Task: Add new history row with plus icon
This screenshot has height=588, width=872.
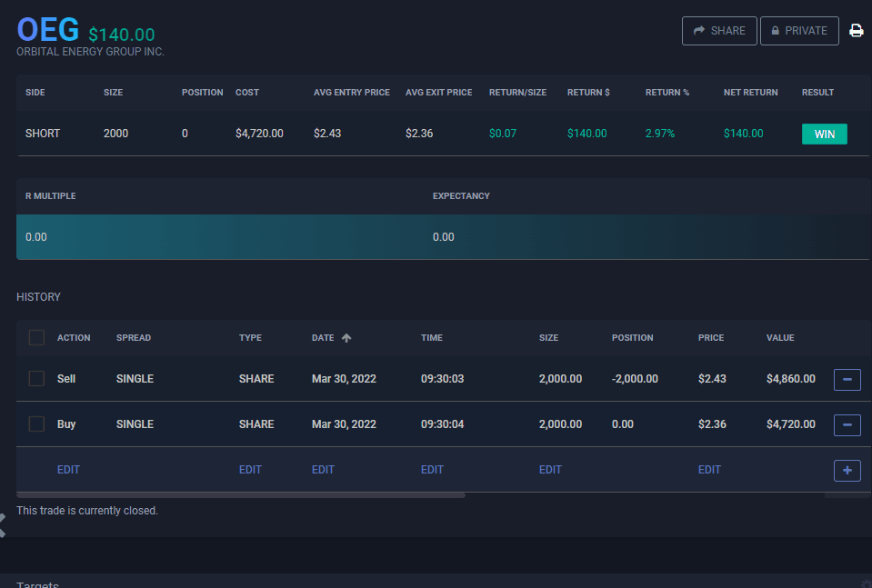Action: pyautogui.click(x=847, y=470)
